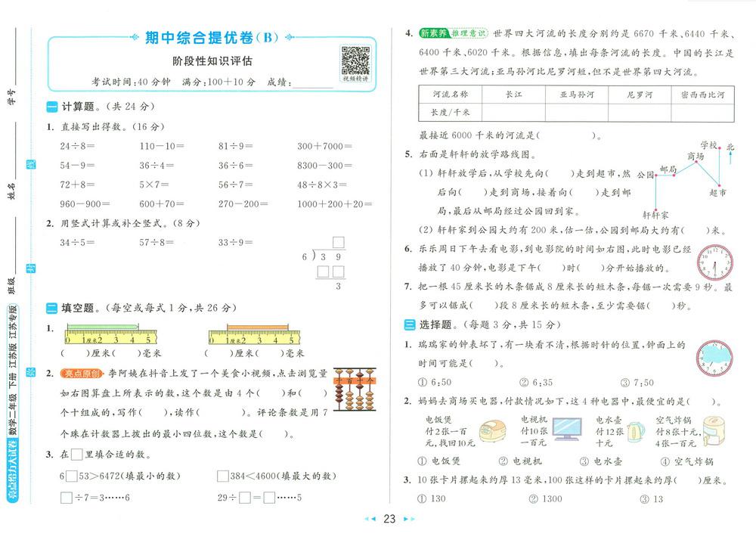This screenshot has height=537, width=756.
Task: Go to next page using right arrows
Action: pos(409,520)
